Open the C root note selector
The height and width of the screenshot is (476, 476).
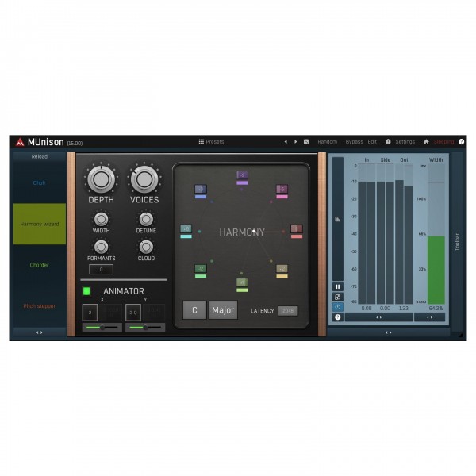[194, 310]
